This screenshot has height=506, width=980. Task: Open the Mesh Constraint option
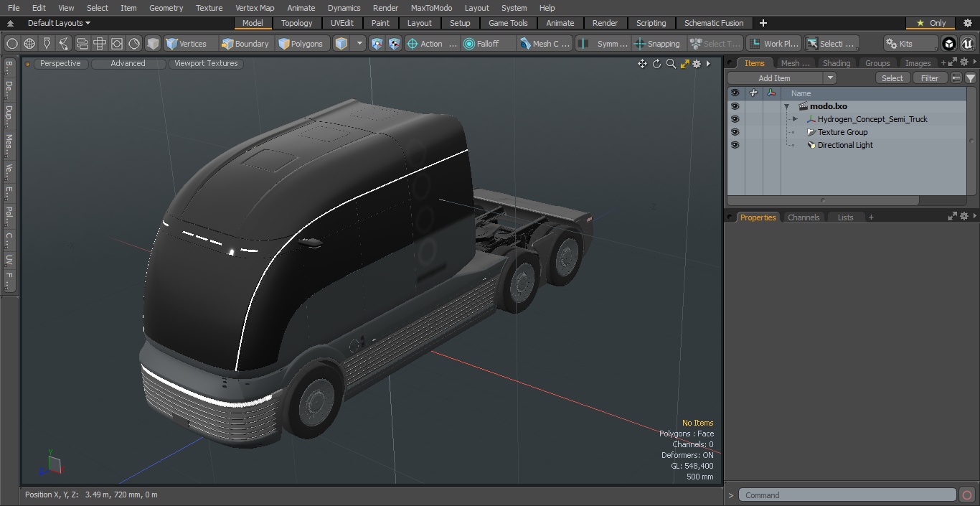coord(545,44)
